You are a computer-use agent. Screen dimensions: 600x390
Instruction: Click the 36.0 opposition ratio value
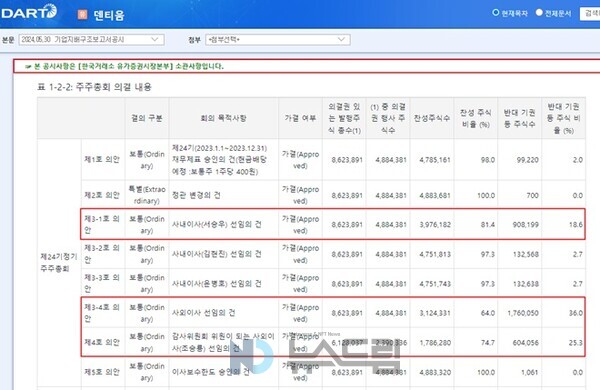pos(576,313)
